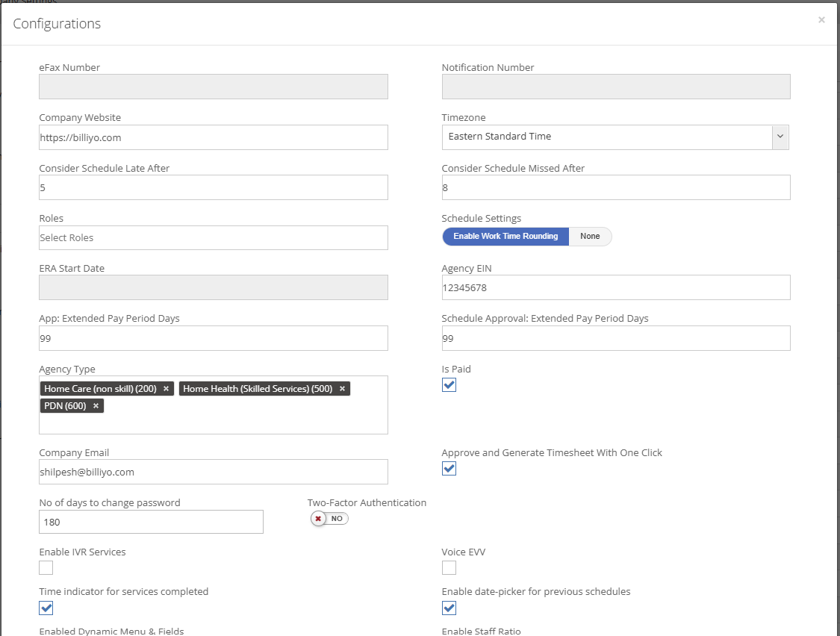The width and height of the screenshot is (840, 636).
Task: Check the Voice EVV checkbox
Action: click(x=449, y=568)
